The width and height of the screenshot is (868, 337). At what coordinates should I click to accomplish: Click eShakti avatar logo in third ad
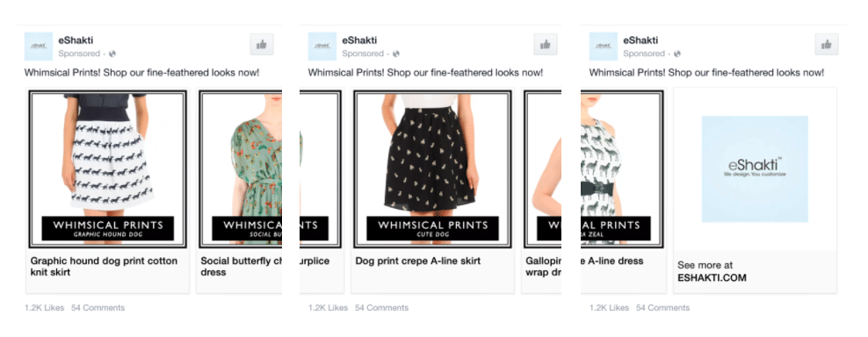click(x=604, y=47)
